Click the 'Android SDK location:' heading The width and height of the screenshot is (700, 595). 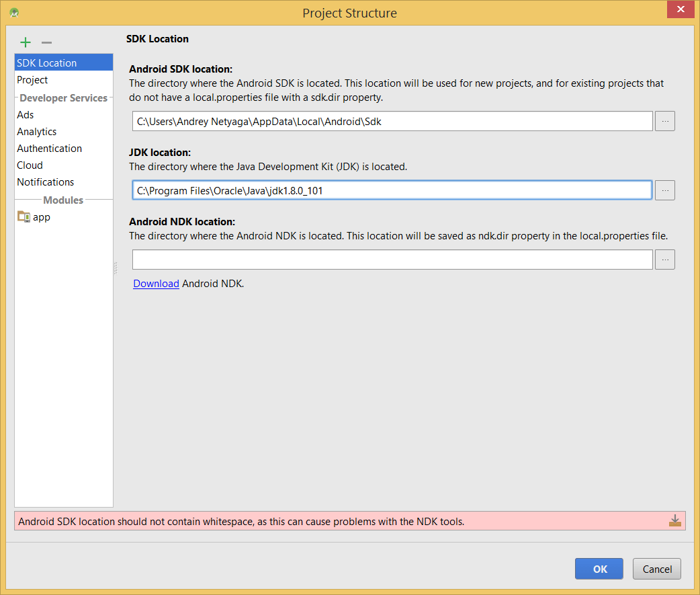pos(181,69)
